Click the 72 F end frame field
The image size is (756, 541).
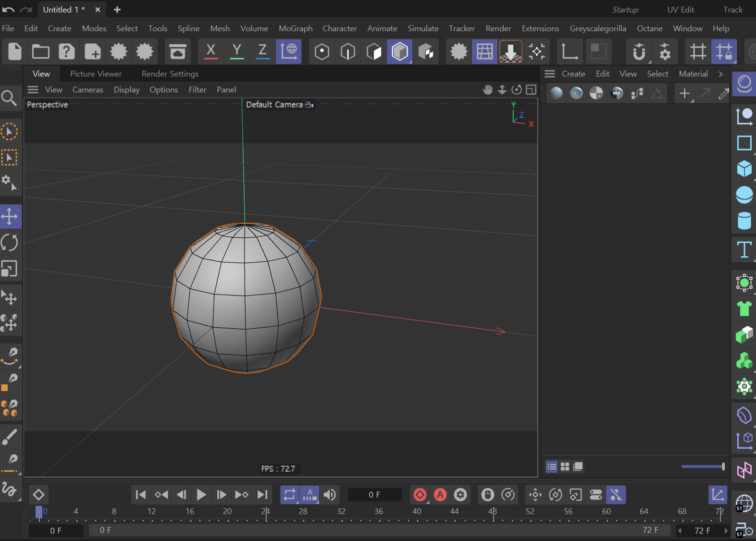pyautogui.click(x=702, y=530)
